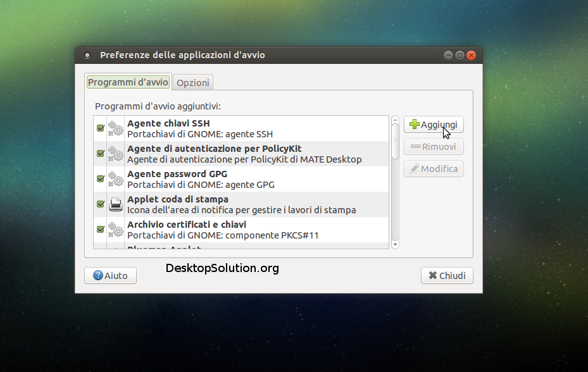
Task: Select the 'Applet coda di stampa' row title
Action: (178, 199)
